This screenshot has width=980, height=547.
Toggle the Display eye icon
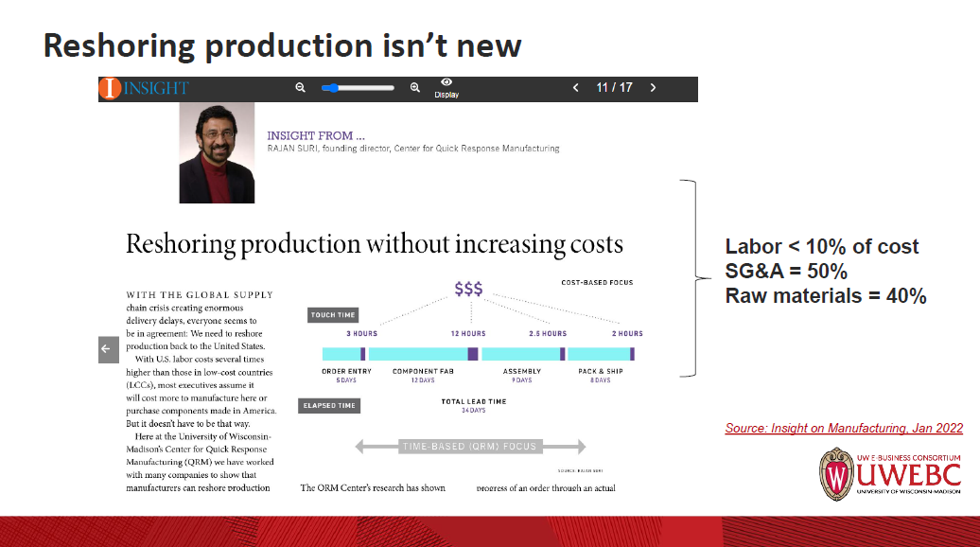coord(446,87)
